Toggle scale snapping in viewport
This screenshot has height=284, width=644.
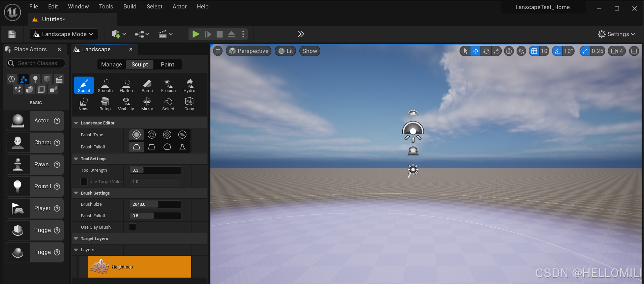coord(585,51)
